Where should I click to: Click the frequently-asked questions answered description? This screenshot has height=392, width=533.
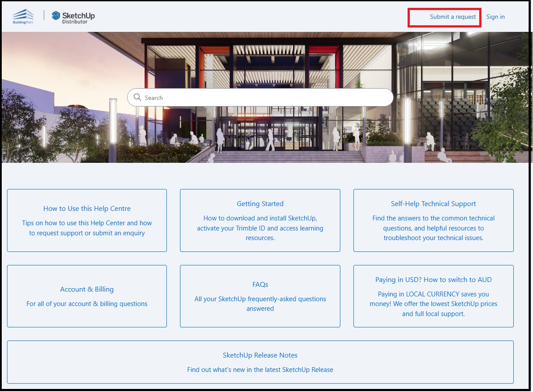tap(260, 304)
